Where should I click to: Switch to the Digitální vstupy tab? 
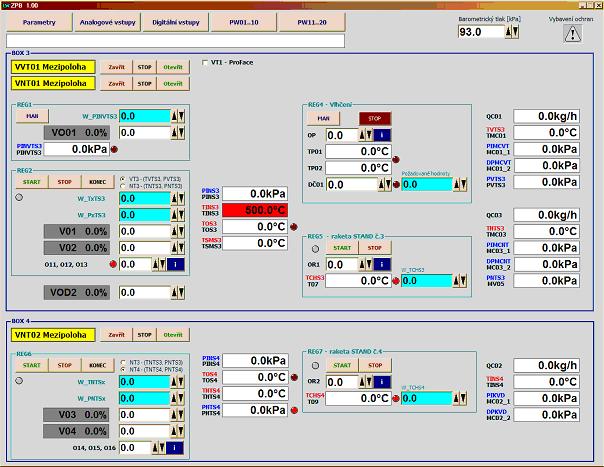pos(173,21)
